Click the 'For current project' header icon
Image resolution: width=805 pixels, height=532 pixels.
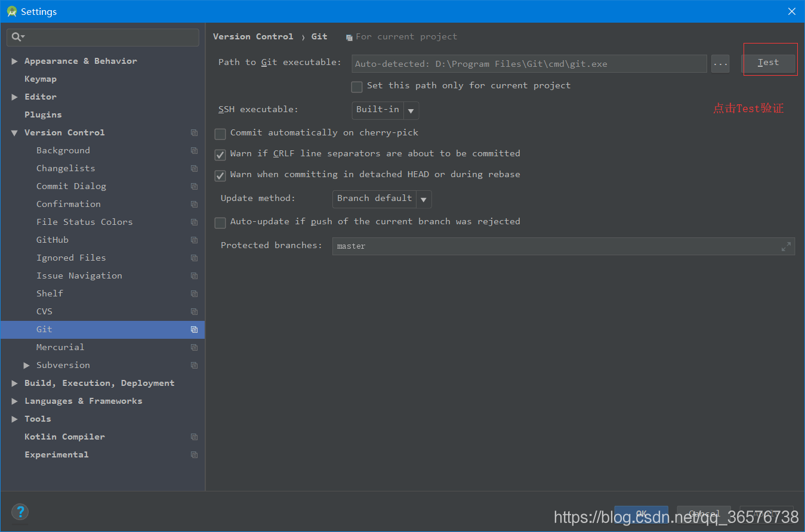click(x=349, y=37)
